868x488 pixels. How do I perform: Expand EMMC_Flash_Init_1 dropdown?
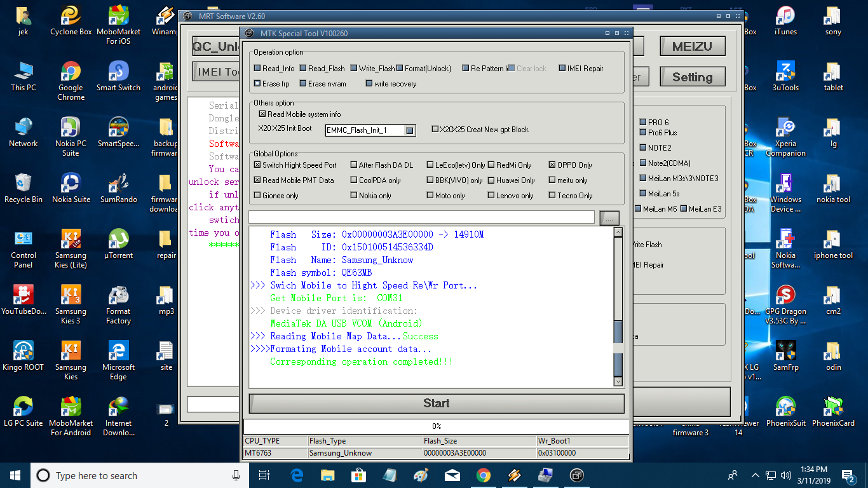[x=410, y=130]
